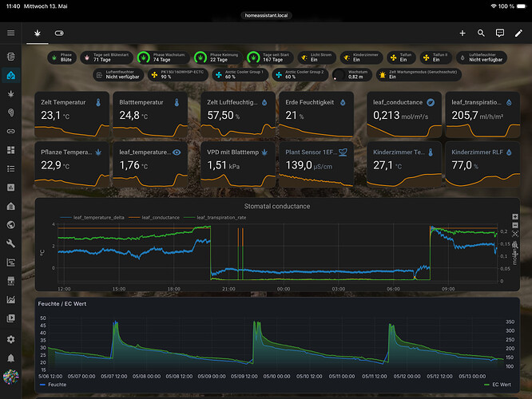532x399 pixels.
Task: Open the Phase Blüte chip
Action: (62, 57)
